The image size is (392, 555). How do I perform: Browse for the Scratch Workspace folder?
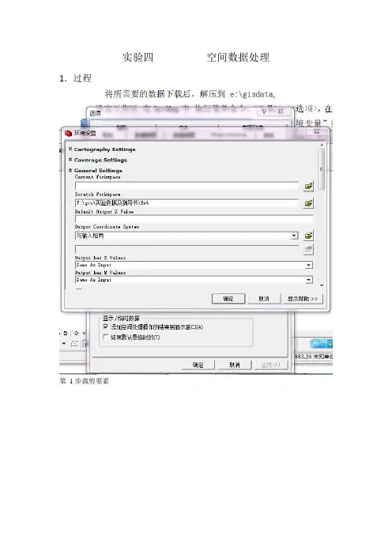click(308, 203)
